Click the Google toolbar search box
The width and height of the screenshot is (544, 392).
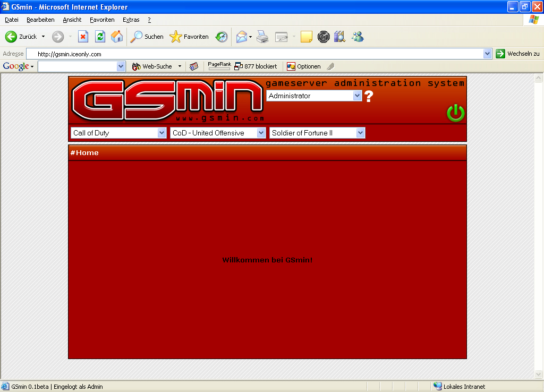[77, 66]
